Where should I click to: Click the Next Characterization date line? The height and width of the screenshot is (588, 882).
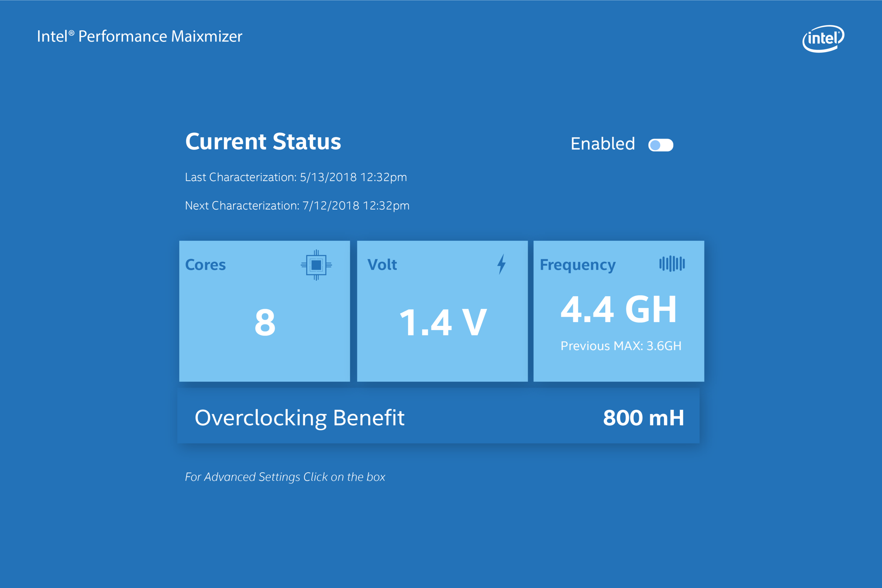297,206
